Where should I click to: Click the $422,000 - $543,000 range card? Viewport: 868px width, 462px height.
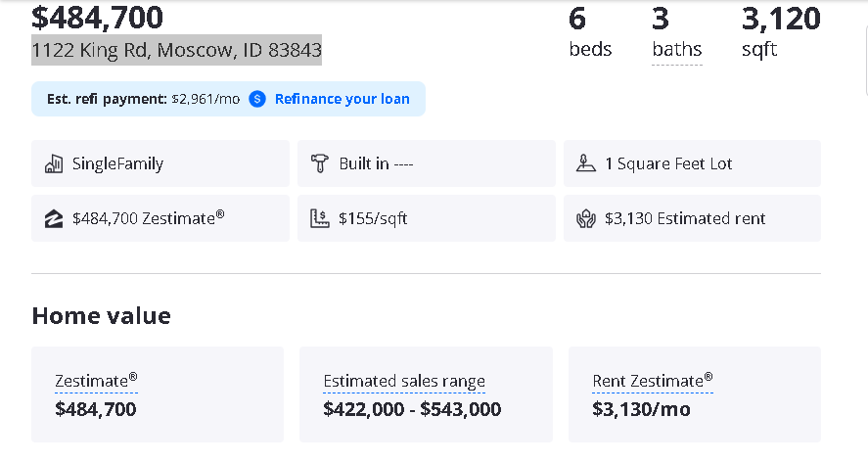click(x=427, y=394)
